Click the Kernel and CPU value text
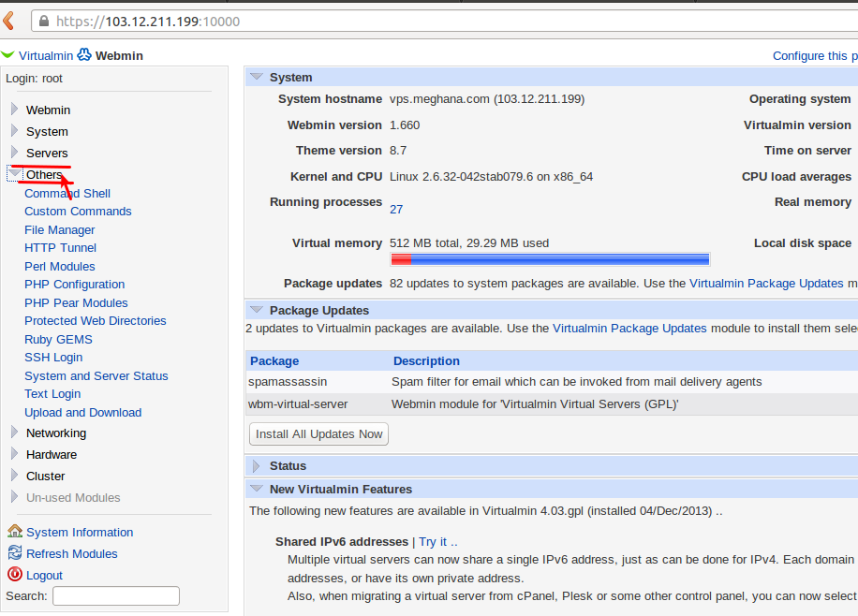Screen dimensions: 858x616 (x=491, y=177)
